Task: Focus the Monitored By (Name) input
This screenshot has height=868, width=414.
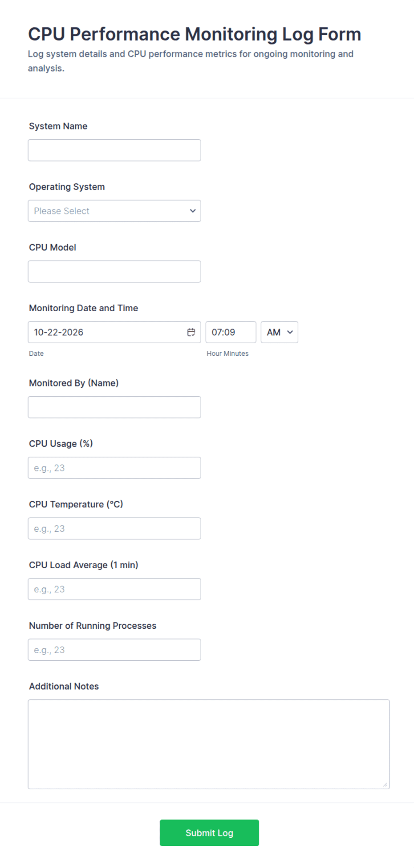Action: [x=114, y=407]
